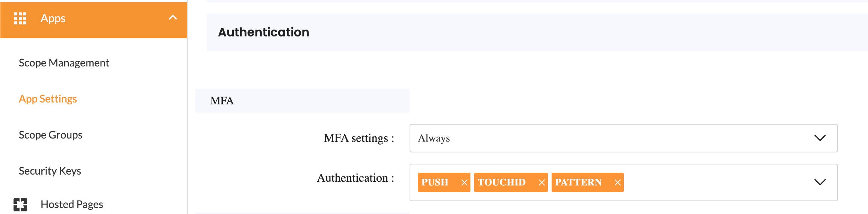This screenshot has width=868, height=214.
Task: Click the Hosted Pages icon
Action: coord(20,205)
